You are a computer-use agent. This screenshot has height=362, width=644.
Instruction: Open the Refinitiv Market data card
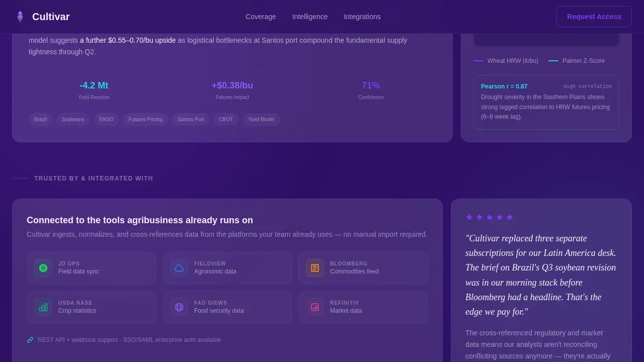[x=363, y=307]
